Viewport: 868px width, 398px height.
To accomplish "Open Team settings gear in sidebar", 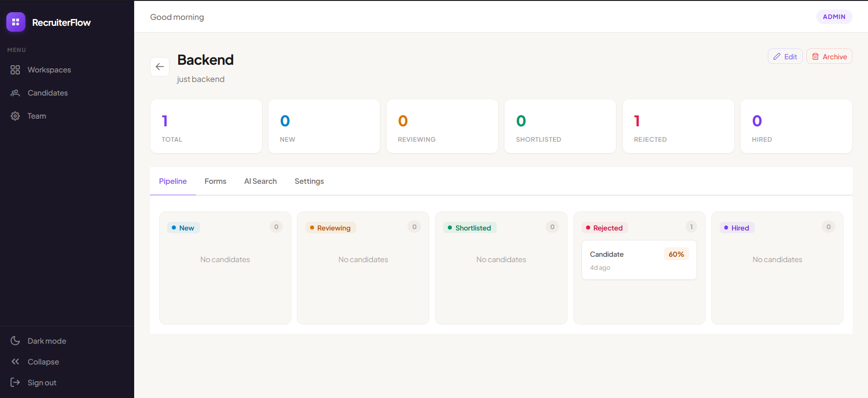I will click(15, 116).
